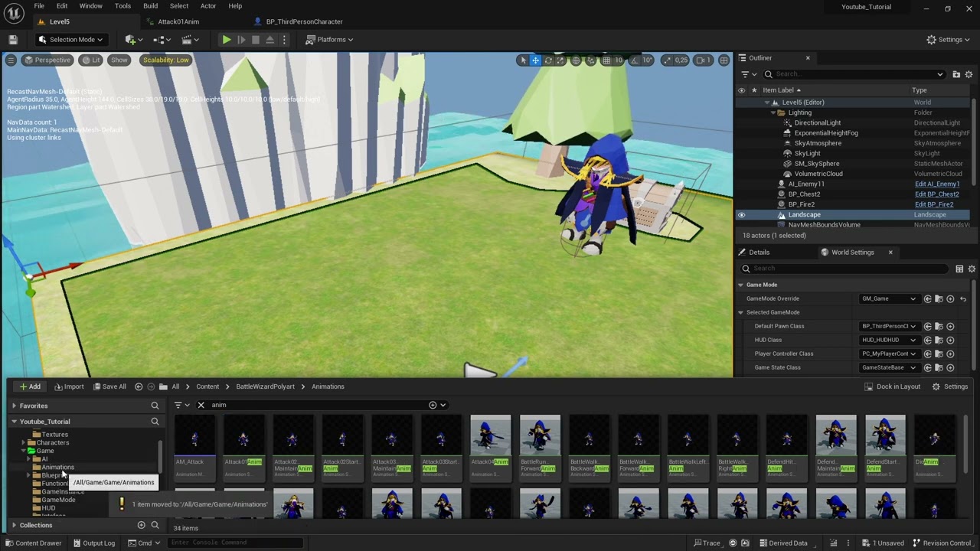Screen dimensions: 980x551
Task: Collapse the Level5 (Editor) tree node
Action: [767, 103]
